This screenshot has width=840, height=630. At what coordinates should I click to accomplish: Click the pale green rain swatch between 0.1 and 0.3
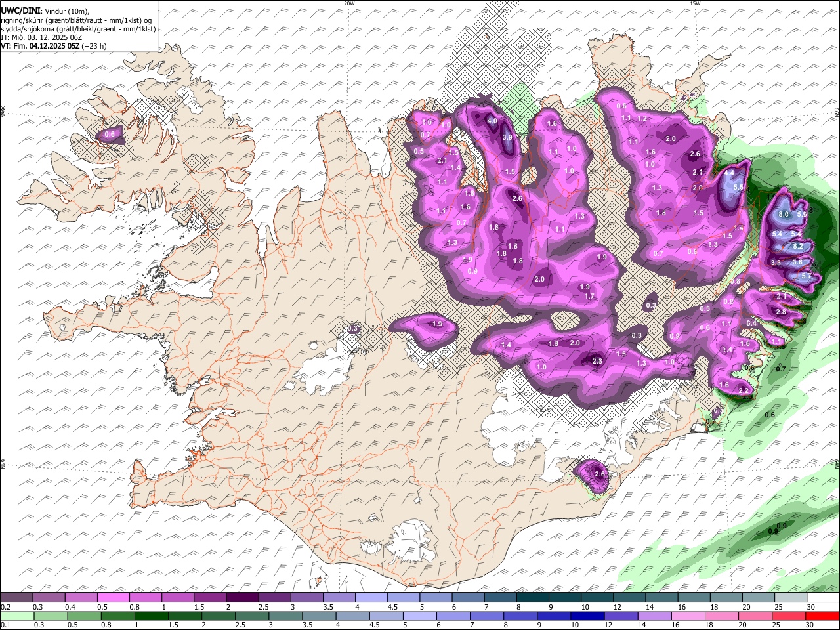coord(16,616)
